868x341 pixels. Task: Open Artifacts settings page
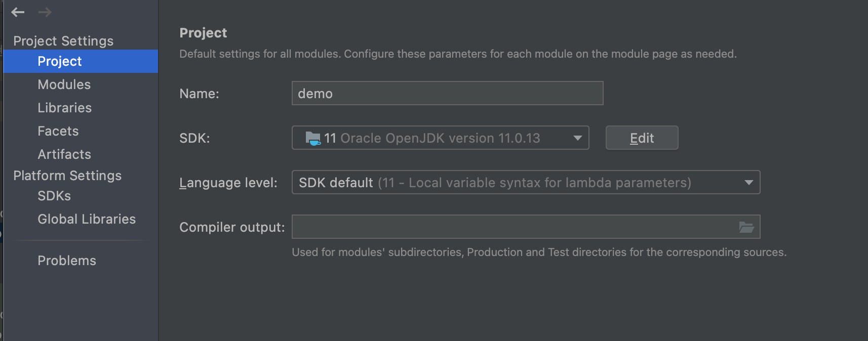pyautogui.click(x=64, y=154)
